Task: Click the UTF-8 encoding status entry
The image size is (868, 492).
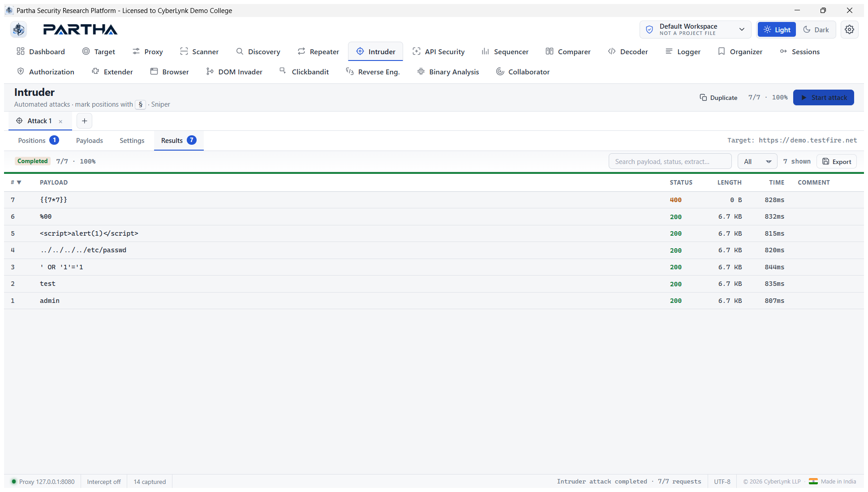Action: (x=722, y=482)
